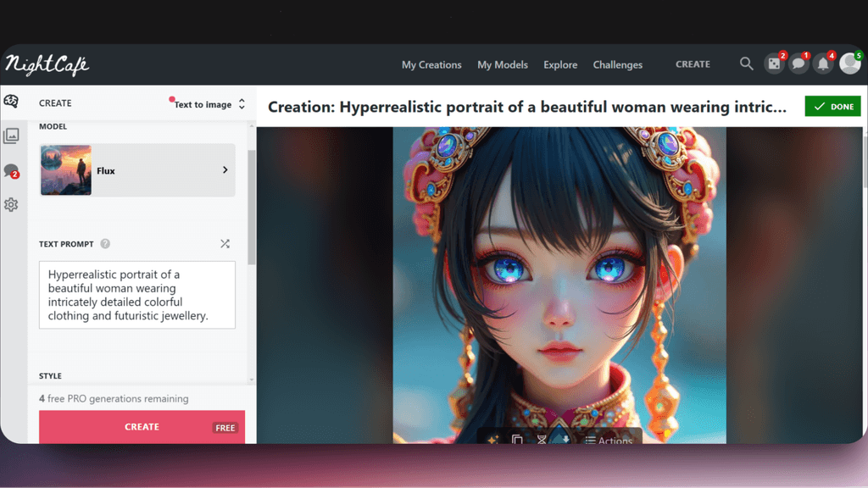Go to the Explore menu item
Screen dimensions: 868x488
560,64
